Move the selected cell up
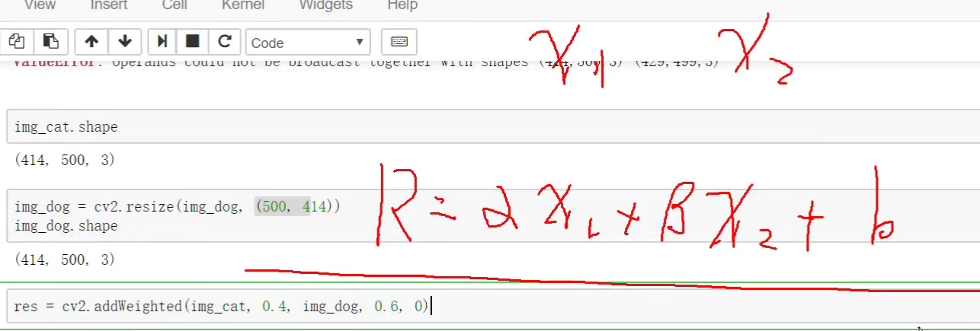This screenshot has width=980, height=331. [x=91, y=42]
